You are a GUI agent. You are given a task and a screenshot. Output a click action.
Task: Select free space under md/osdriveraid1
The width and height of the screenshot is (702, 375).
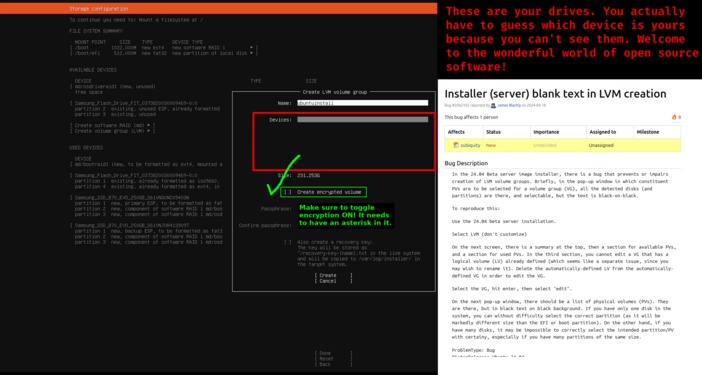(89, 92)
